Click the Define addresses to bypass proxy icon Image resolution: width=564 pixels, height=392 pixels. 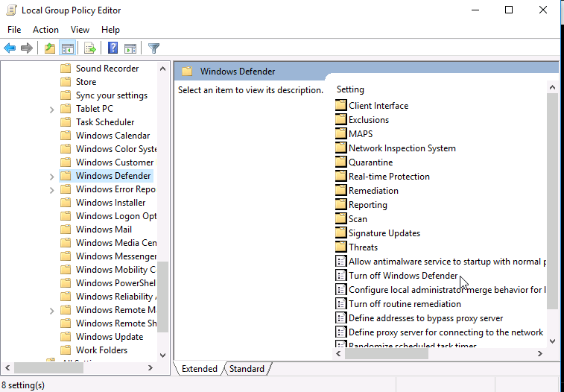[340, 318]
